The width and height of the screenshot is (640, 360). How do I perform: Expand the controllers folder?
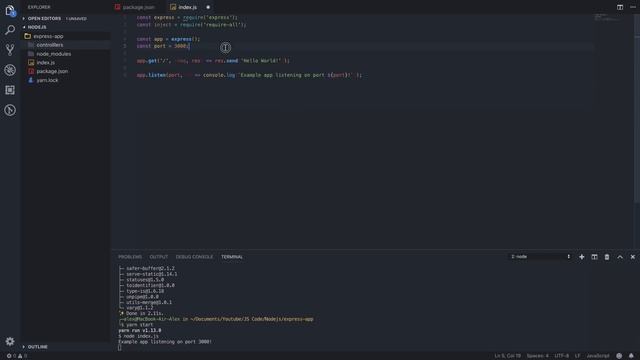coord(50,45)
